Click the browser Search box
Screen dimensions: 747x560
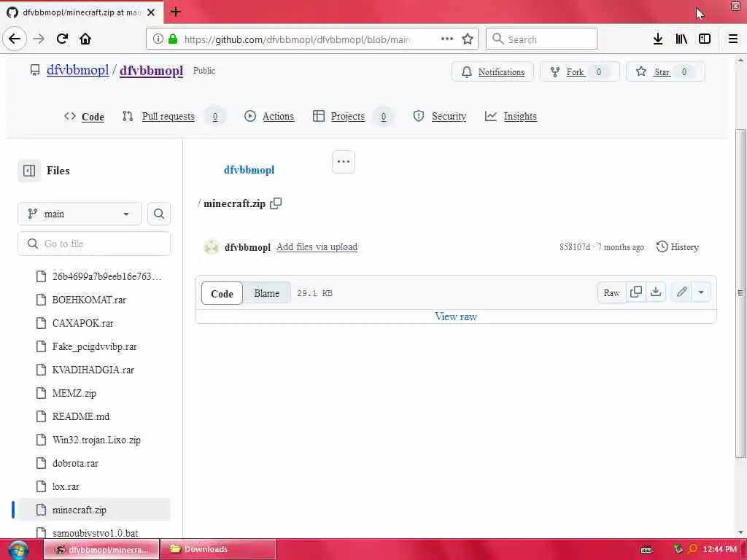pos(541,39)
